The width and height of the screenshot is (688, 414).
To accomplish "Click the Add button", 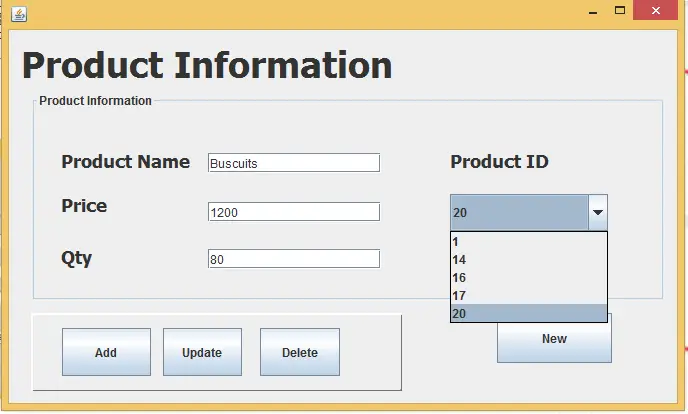I will (x=106, y=352).
